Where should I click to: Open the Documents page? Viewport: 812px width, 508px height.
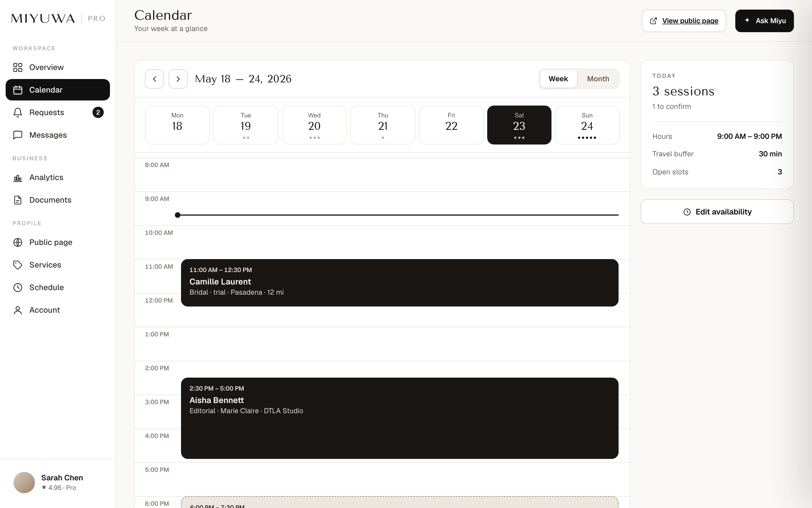pos(58,200)
